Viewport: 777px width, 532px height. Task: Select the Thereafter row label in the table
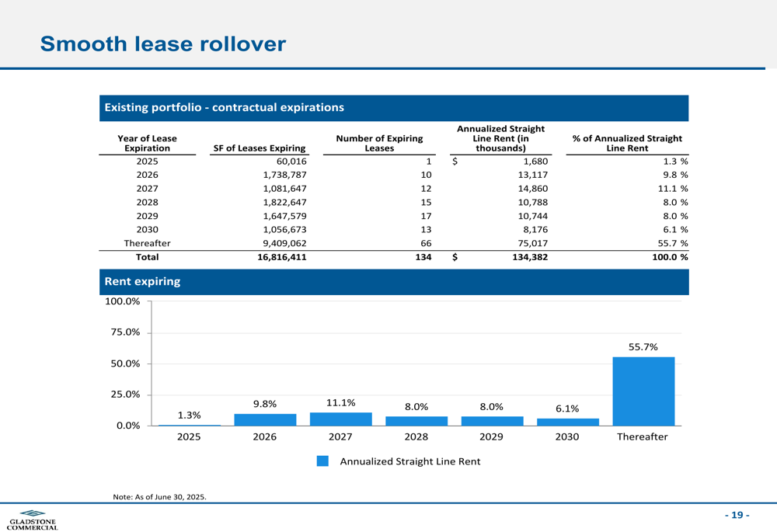tap(147, 243)
